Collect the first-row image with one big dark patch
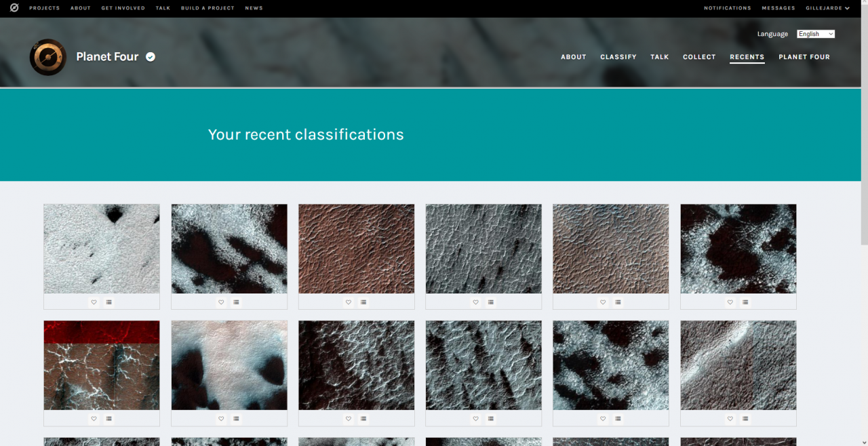The width and height of the screenshot is (868, 446). [x=745, y=302]
